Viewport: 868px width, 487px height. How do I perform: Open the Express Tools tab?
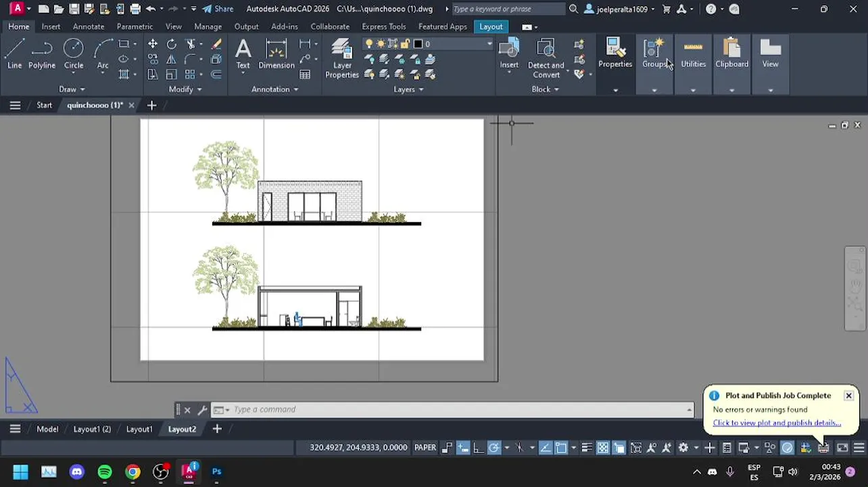click(x=383, y=26)
